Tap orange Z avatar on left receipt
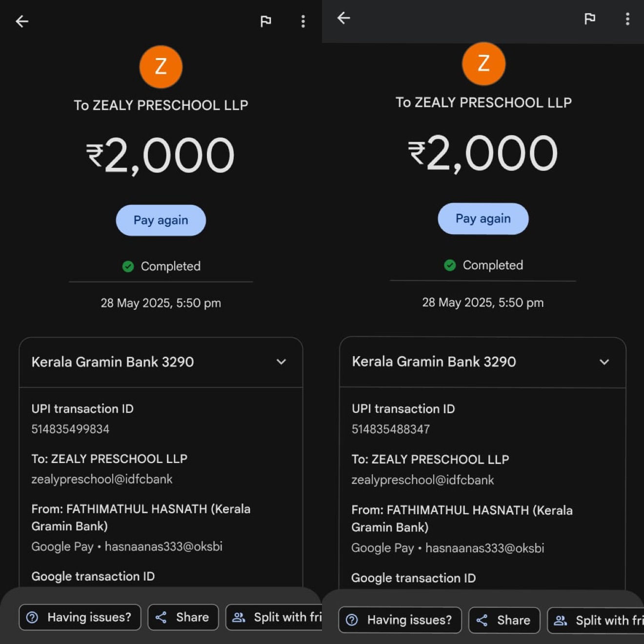The image size is (644, 644). (161, 67)
